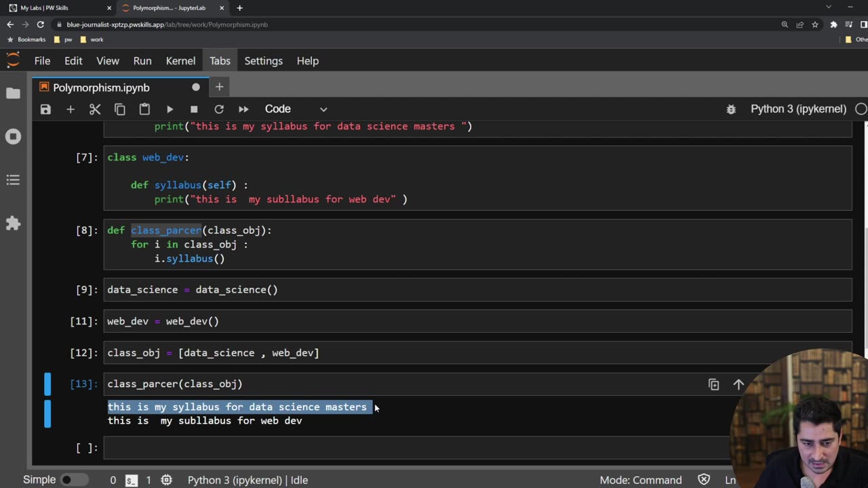Click the kernel status circle indicator
868x488 pixels.
861,109
